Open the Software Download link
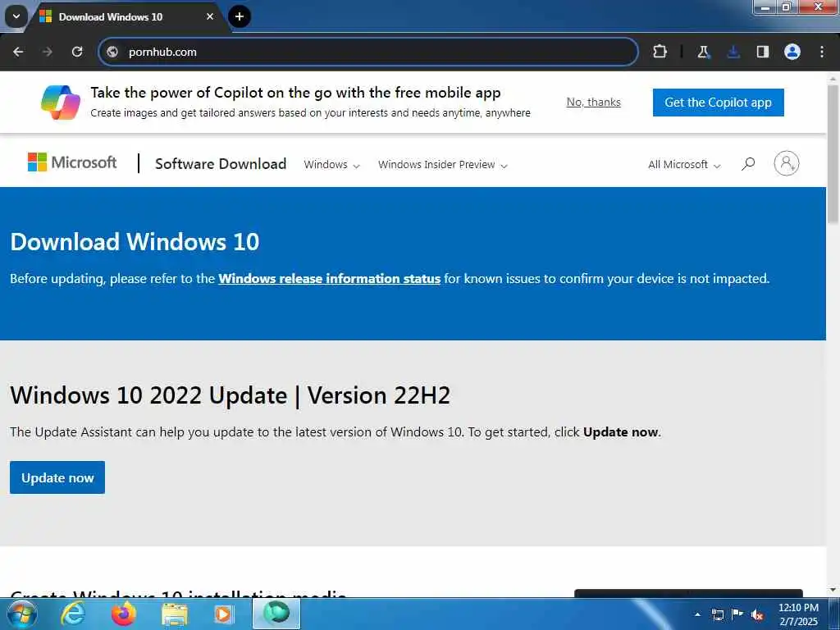840x630 pixels. coord(221,164)
